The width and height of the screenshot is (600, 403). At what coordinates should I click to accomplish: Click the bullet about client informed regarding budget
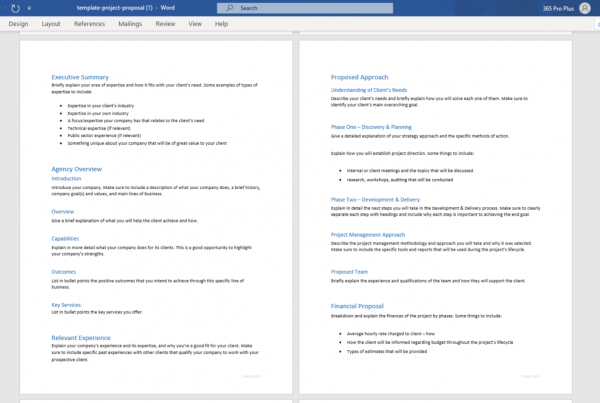coord(430,343)
